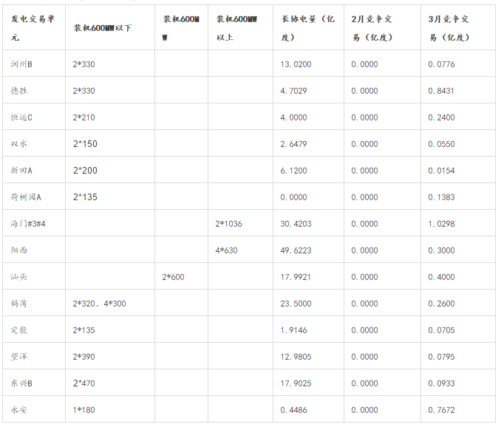Select the 30.4203 value cell
This screenshot has width=504, height=427.
tap(296, 224)
